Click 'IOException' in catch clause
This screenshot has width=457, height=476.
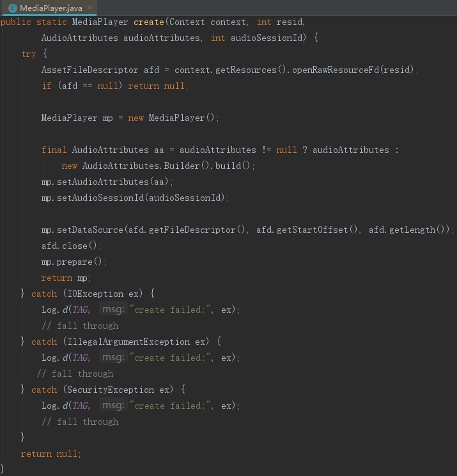coord(95,294)
